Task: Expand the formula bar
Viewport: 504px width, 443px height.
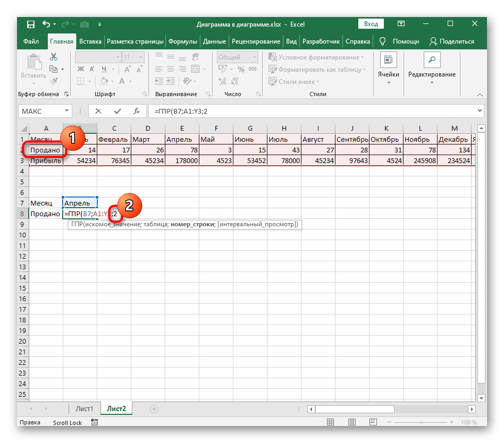Action: (480, 111)
